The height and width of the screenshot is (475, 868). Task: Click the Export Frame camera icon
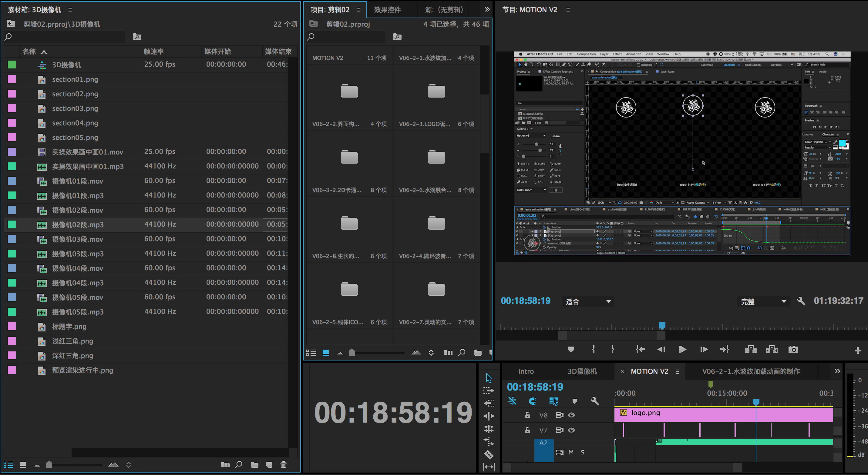[x=793, y=349]
